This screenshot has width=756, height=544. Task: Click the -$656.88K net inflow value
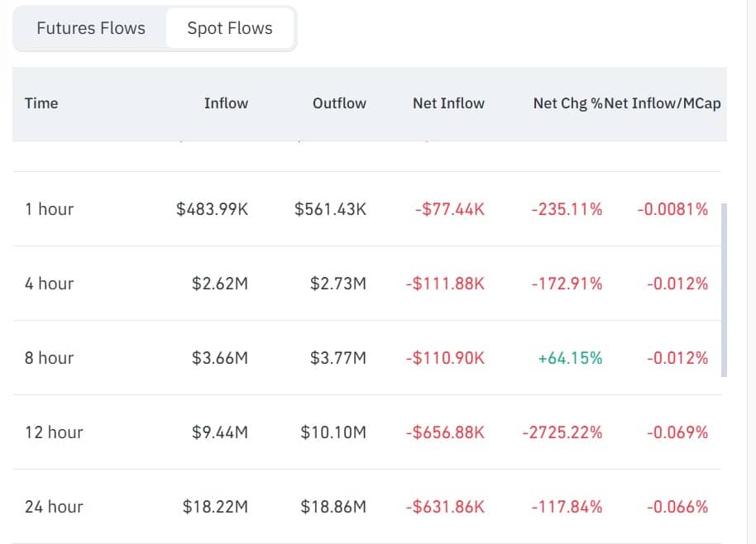point(445,432)
